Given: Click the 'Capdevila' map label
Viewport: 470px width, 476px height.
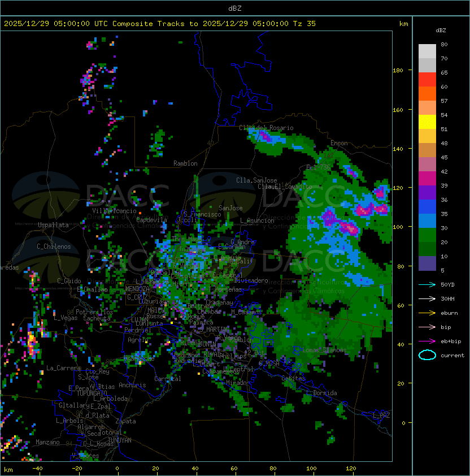Looking at the screenshot, I should [151, 219].
